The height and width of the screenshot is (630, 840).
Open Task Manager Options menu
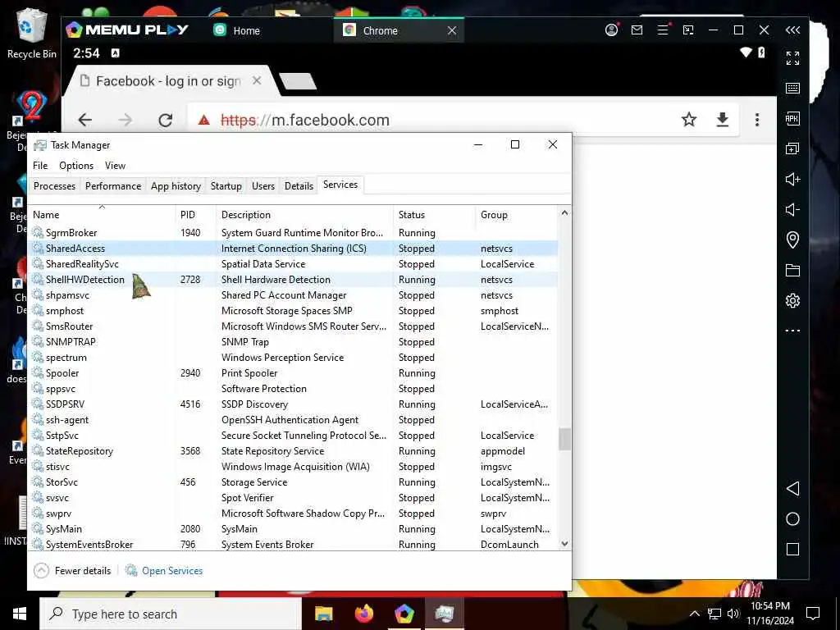click(x=76, y=166)
